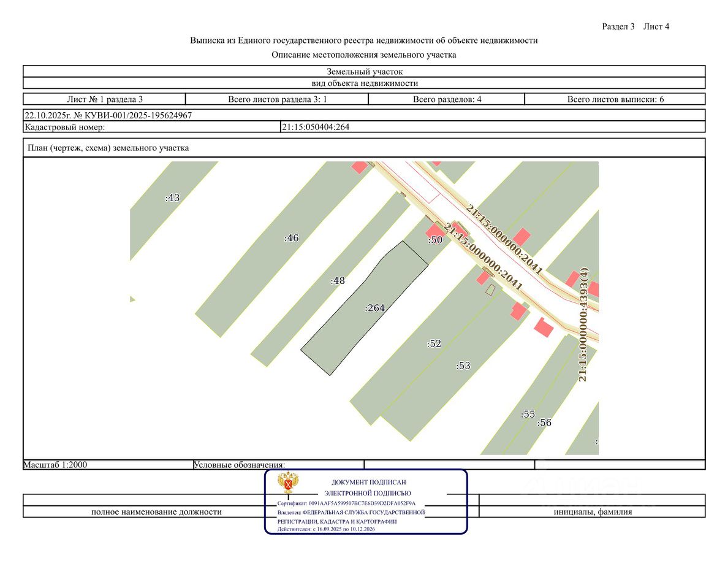Click the Russian coat of arms emblem
This screenshot has width=728, height=563.
(288, 483)
